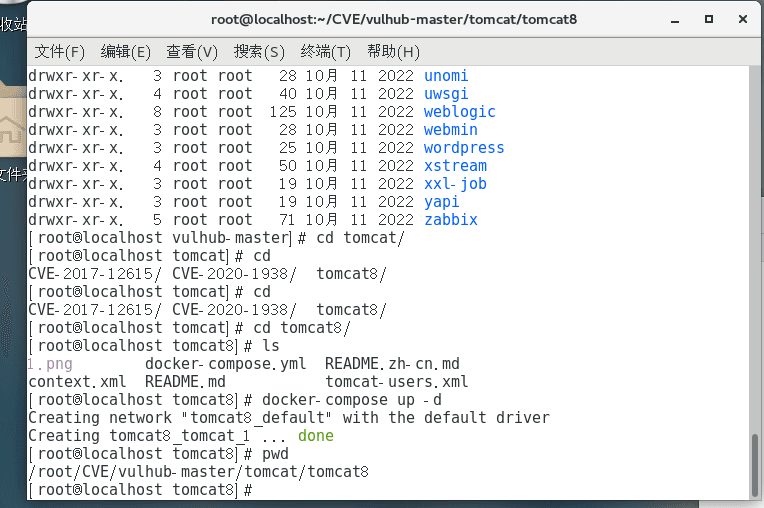
Task: Open the 文件(F) menu
Action: point(60,52)
